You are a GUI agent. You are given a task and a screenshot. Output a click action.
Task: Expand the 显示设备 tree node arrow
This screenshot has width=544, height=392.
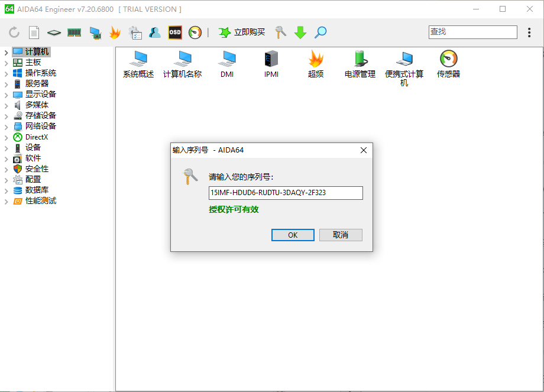pyautogui.click(x=6, y=95)
